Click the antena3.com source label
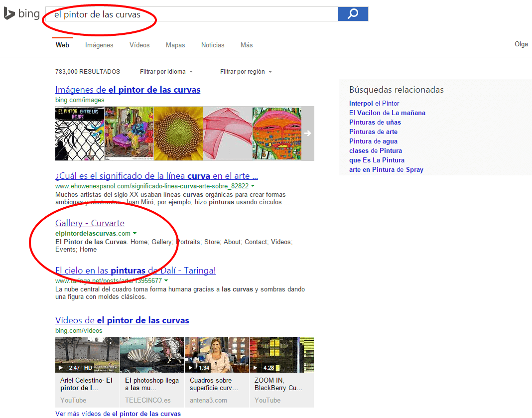 (x=208, y=401)
